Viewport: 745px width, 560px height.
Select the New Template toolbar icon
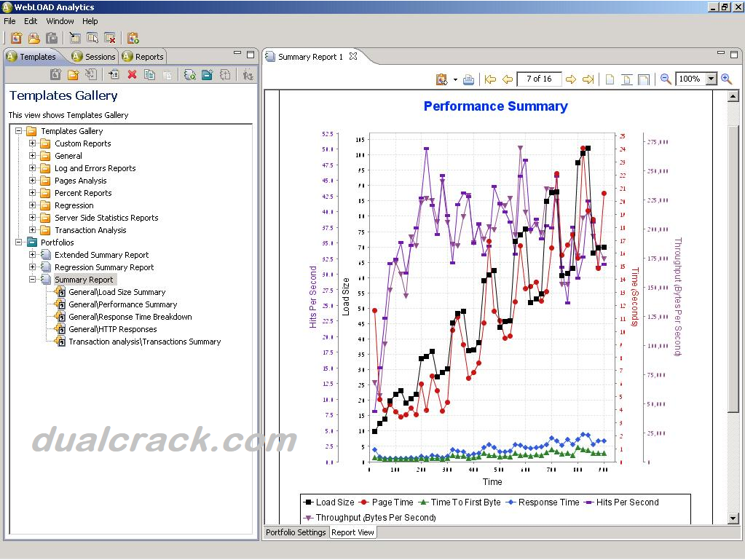pyautogui.click(x=56, y=74)
